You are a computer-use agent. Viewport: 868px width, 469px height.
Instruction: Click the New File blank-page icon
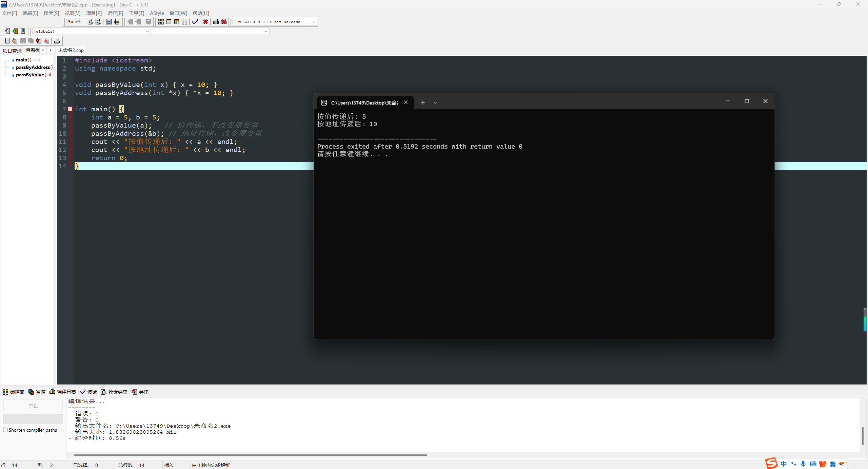pos(7,41)
